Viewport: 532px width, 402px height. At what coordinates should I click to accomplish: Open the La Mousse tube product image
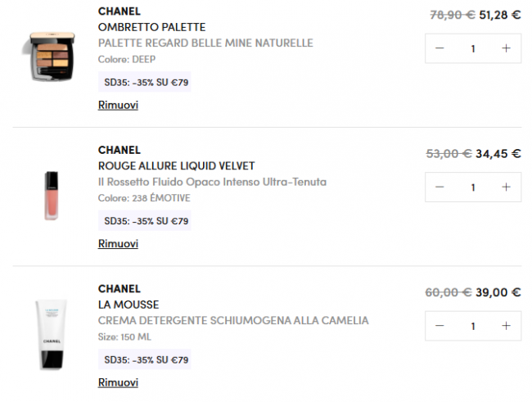pyautogui.click(x=51, y=334)
